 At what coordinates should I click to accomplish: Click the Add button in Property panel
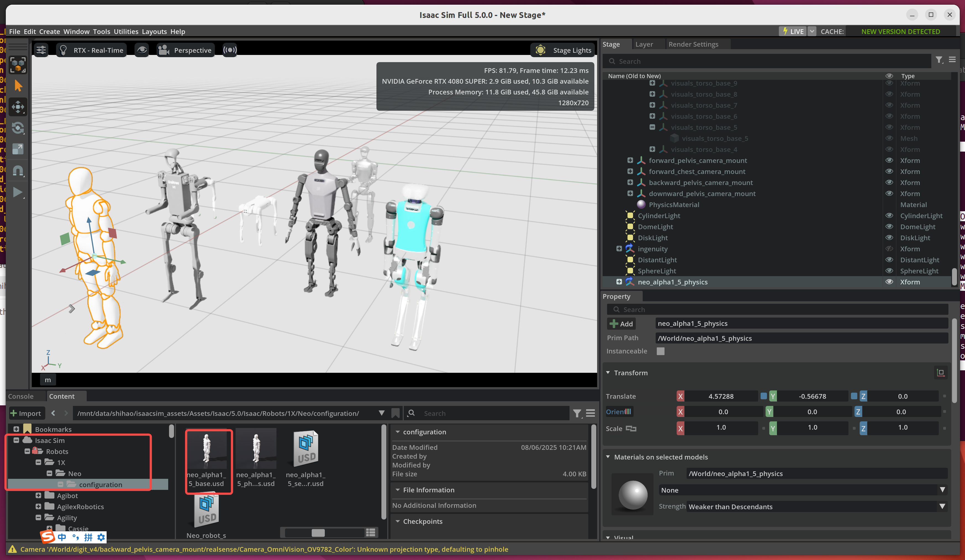click(621, 323)
